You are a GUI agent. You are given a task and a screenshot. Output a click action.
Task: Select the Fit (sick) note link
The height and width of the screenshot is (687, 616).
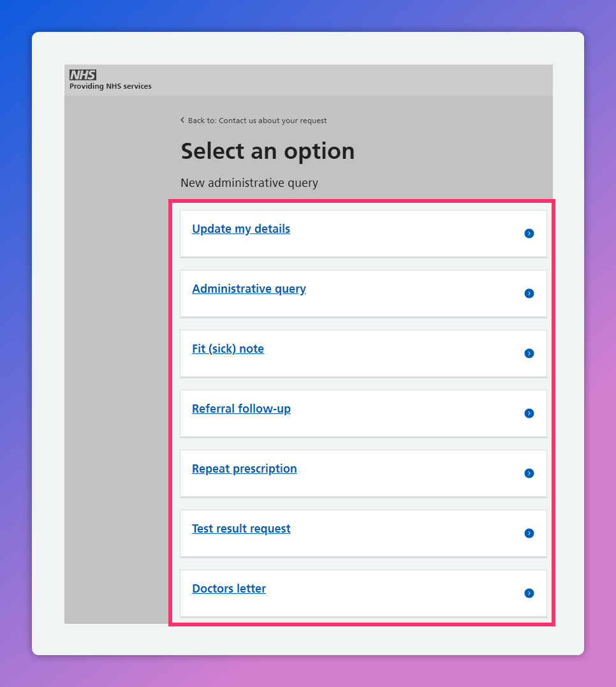228,349
